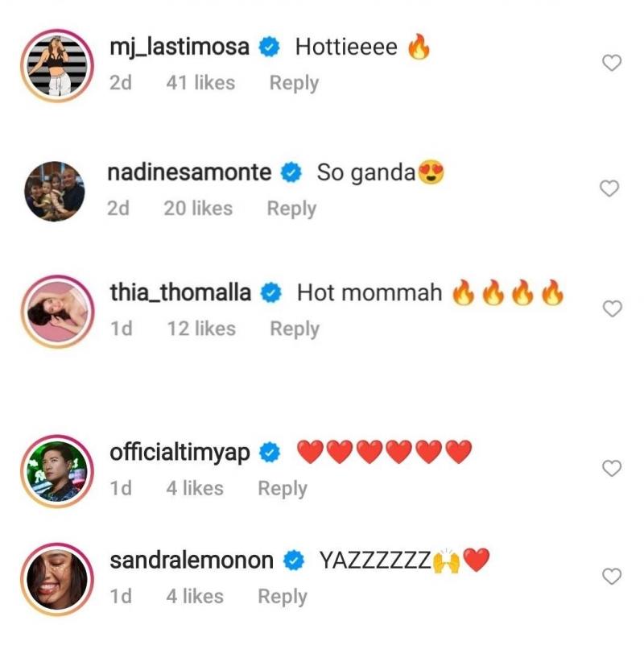
Task: Open nadinesamonte's profile picture
Action: [x=55, y=190]
